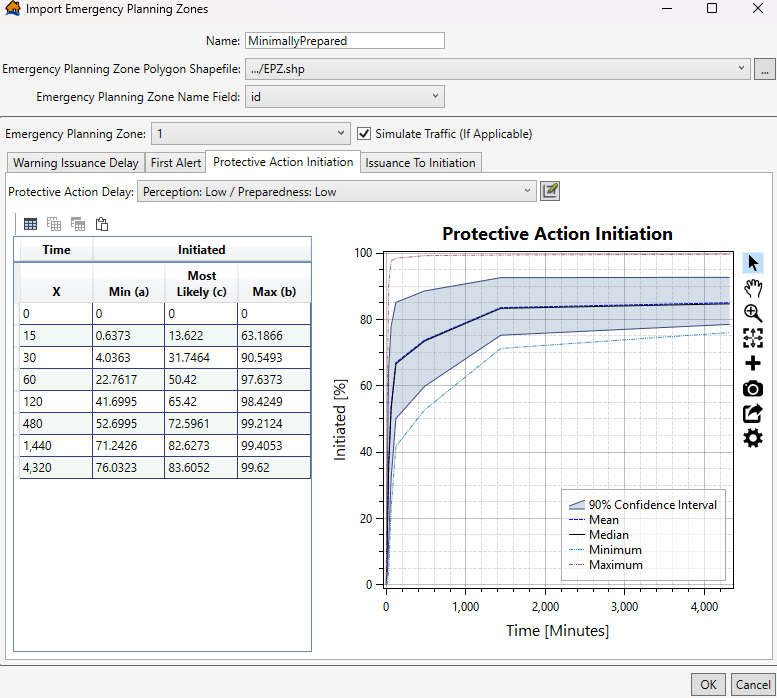Click the zoom-to-extents chart icon
The image size is (777, 698).
753,338
